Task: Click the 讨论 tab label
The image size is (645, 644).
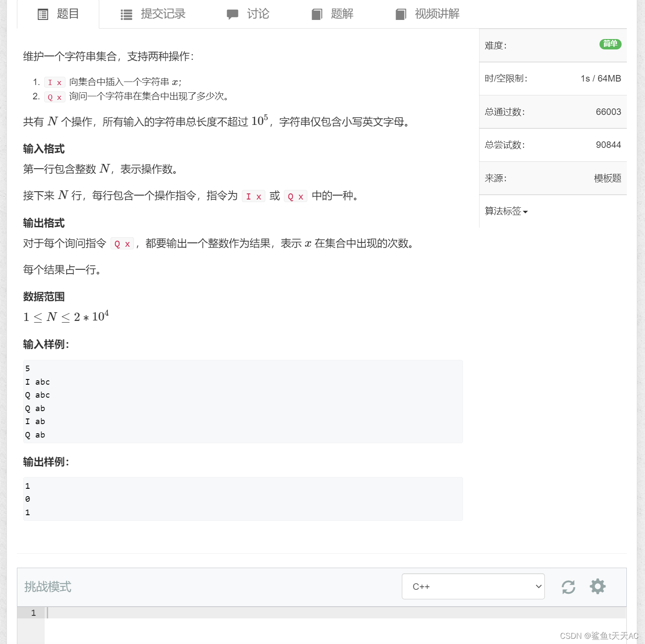Action: (258, 14)
